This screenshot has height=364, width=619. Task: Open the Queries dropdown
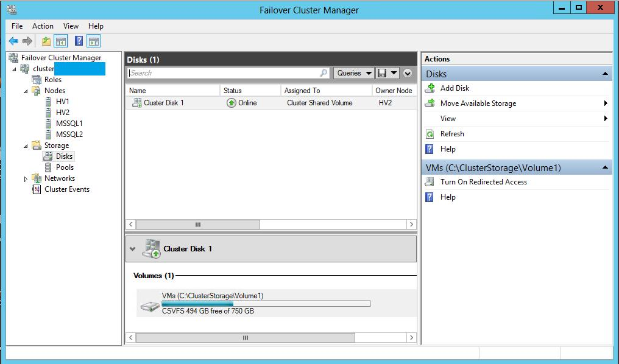tap(353, 73)
